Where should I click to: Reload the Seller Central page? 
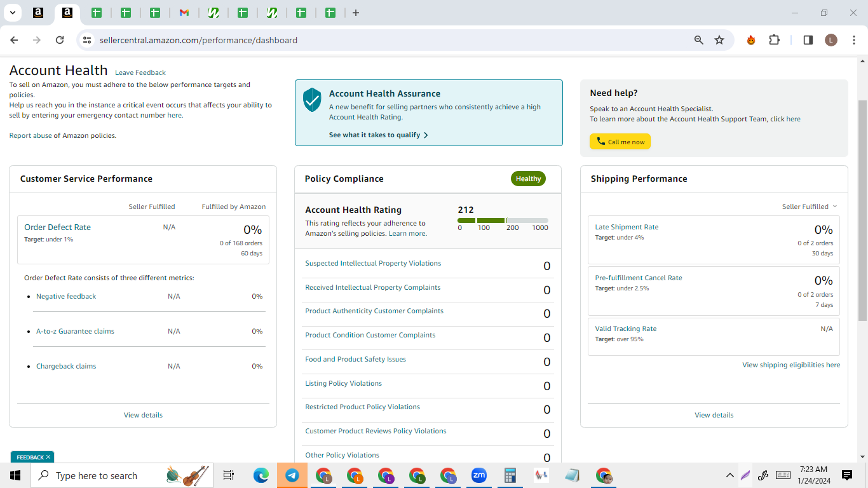click(x=60, y=40)
